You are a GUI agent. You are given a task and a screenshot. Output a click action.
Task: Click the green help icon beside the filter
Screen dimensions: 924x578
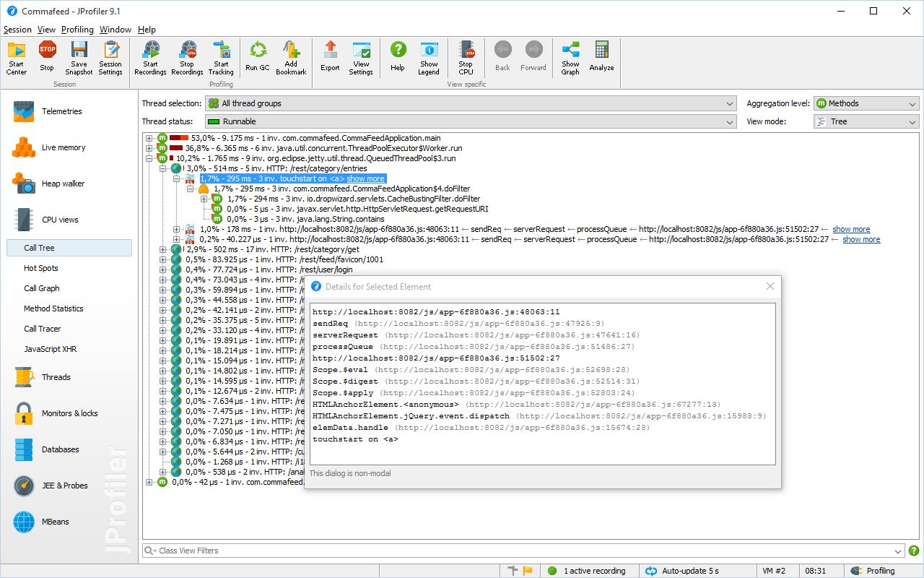914,551
